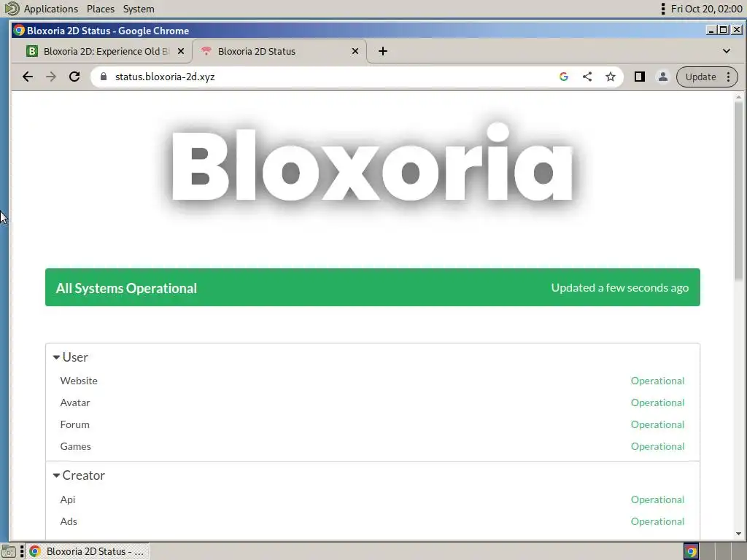Click the clock showing Fri Oct 20, 02:00

tap(706, 9)
